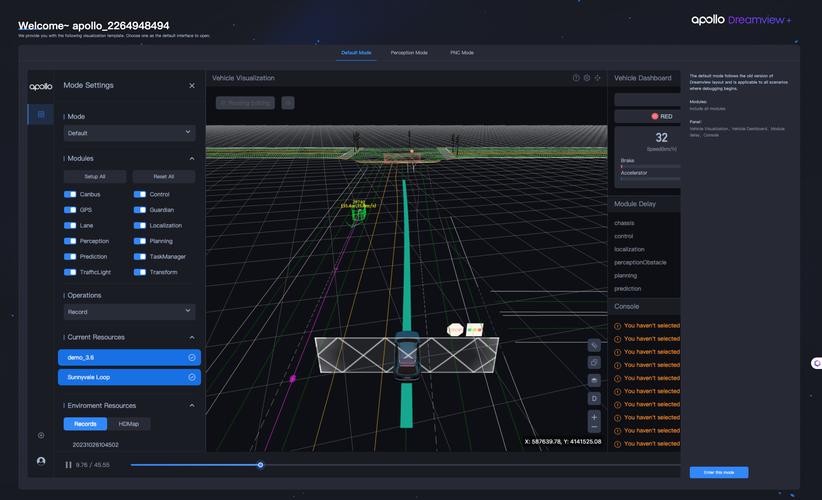Click the Reset All button

[164, 177]
